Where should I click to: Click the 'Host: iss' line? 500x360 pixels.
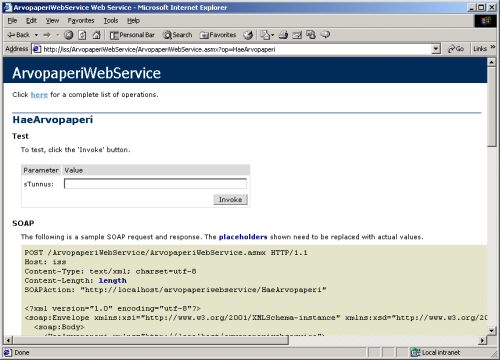point(45,262)
